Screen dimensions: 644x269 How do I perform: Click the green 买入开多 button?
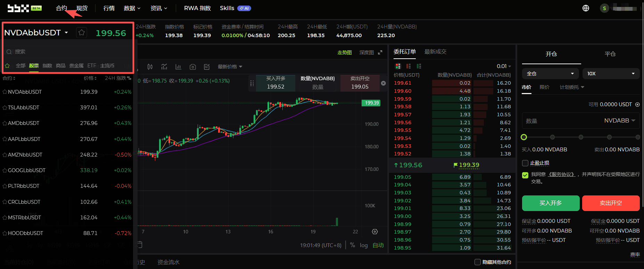coord(551,203)
